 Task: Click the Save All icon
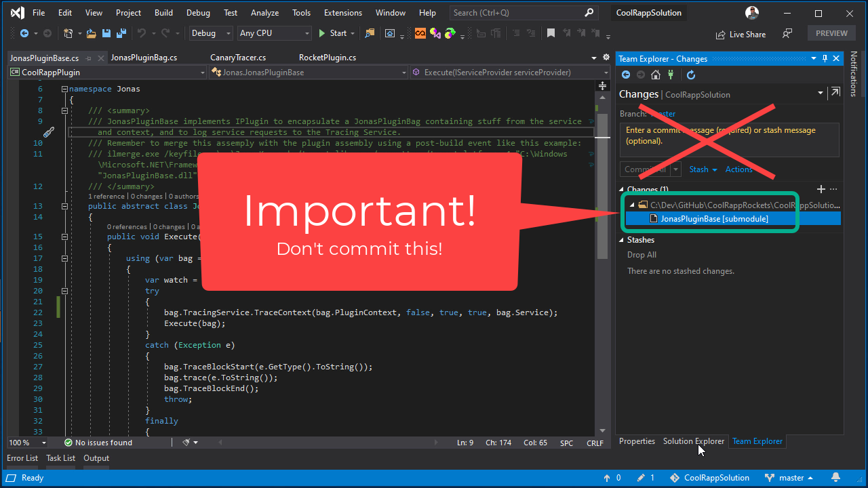click(121, 33)
